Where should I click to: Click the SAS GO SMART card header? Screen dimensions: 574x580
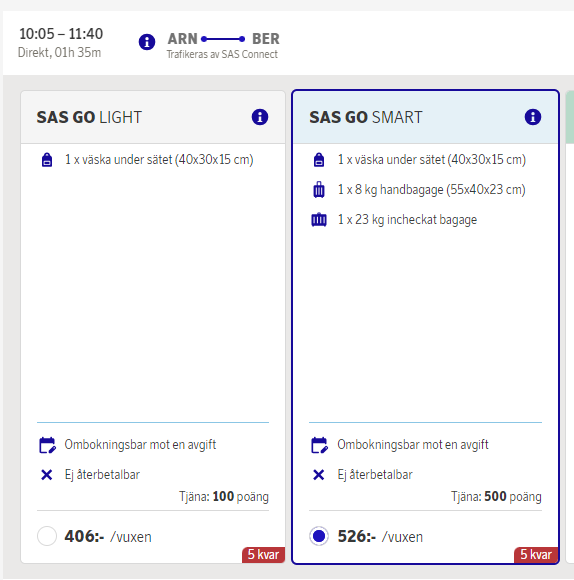coord(425,117)
